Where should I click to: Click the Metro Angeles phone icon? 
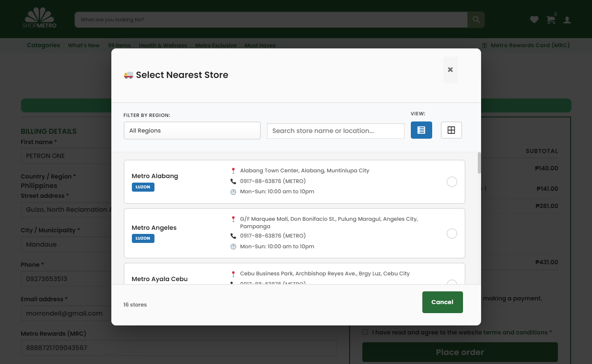(x=233, y=236)
